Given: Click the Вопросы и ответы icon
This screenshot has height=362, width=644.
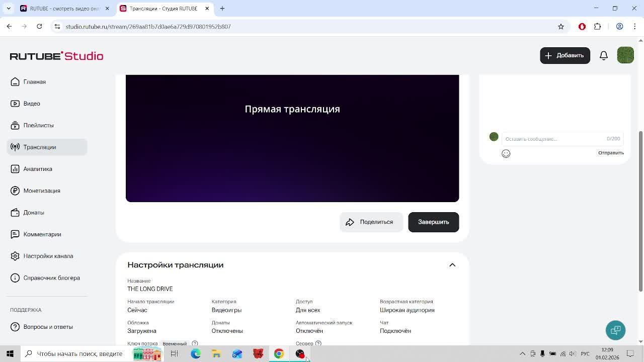Looking at the screenshot, I should (x=15, y=327).
